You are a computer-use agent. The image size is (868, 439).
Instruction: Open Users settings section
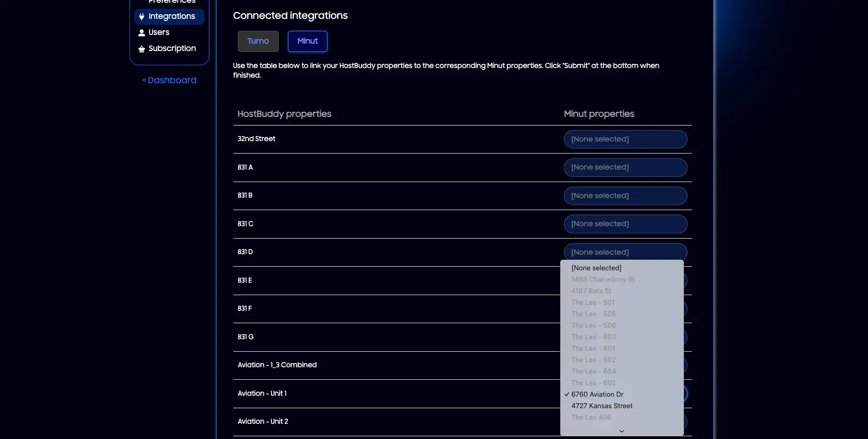[x=159, y=33]
